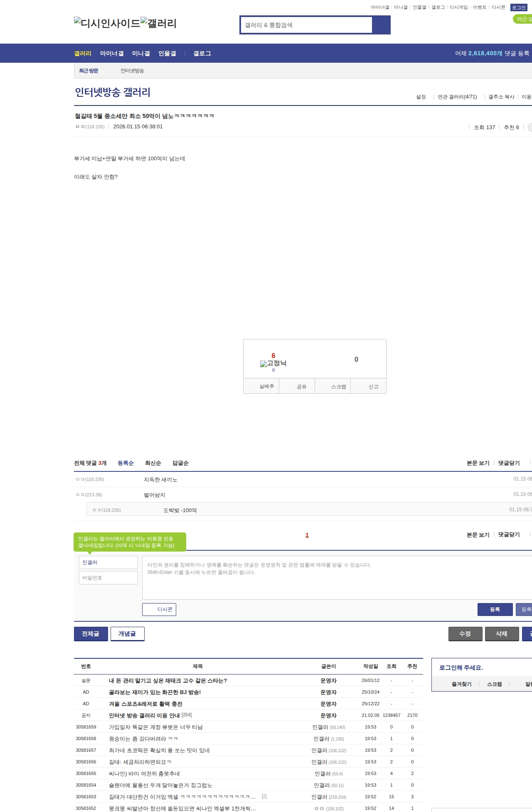Focus the 비밀번호 password field
532x812 pixels.
coord(108,578)
